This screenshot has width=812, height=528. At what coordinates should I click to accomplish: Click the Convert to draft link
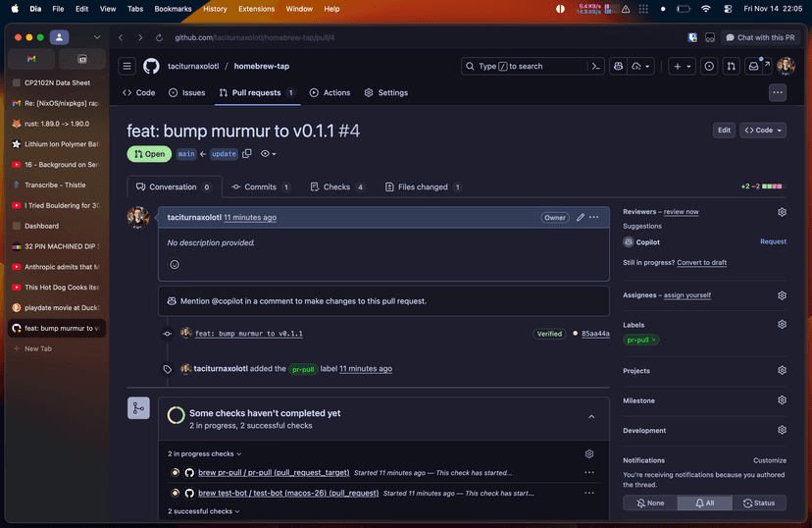[702, 263]
